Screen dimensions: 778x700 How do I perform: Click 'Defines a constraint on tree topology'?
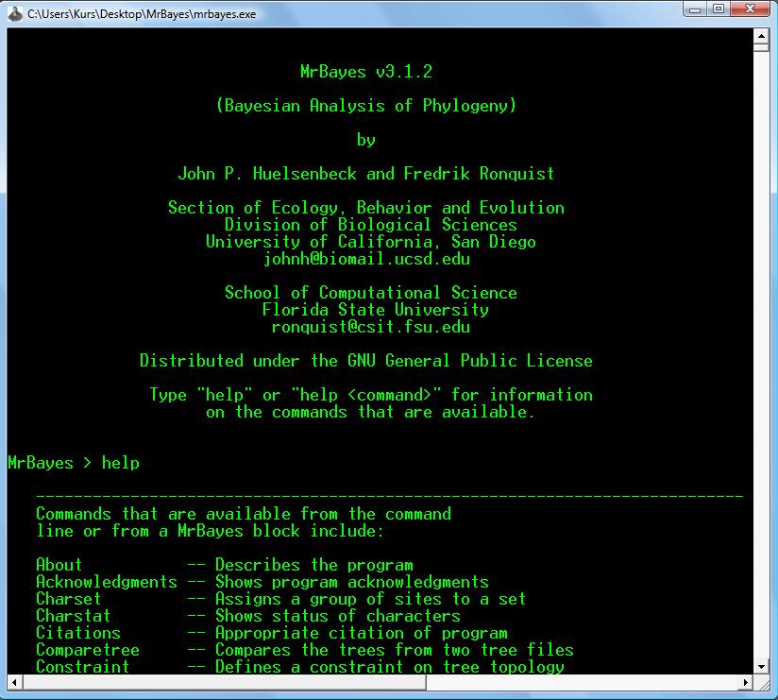tap(390, 666)
